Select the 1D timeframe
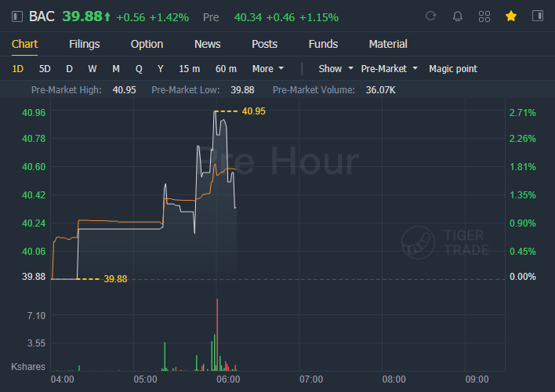The height and width of the screenshot is (392, 555). click(18, 69)
